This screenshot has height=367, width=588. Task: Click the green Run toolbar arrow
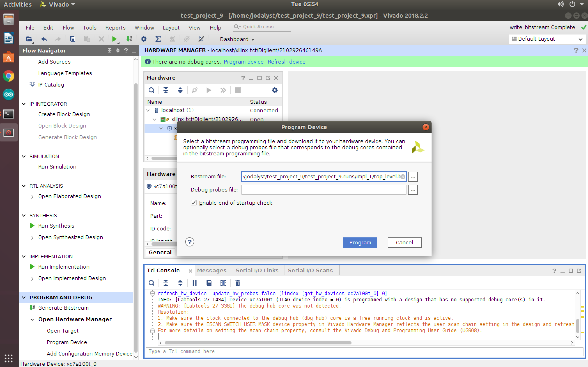pyautogui.click(x=114, y=39)
